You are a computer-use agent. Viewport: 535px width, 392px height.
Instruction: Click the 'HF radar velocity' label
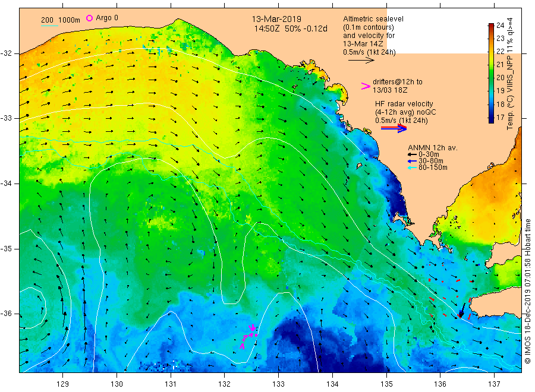click(x=404, y=103)
